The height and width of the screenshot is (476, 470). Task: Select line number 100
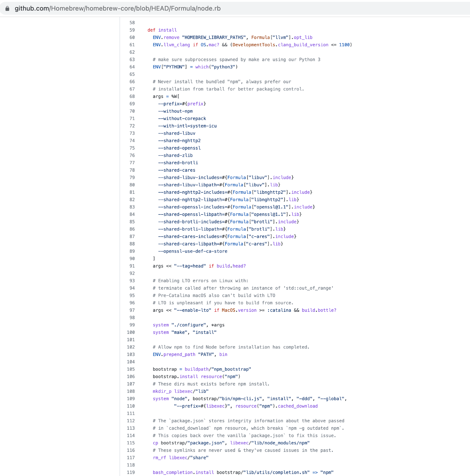click(x=131, y=332)
